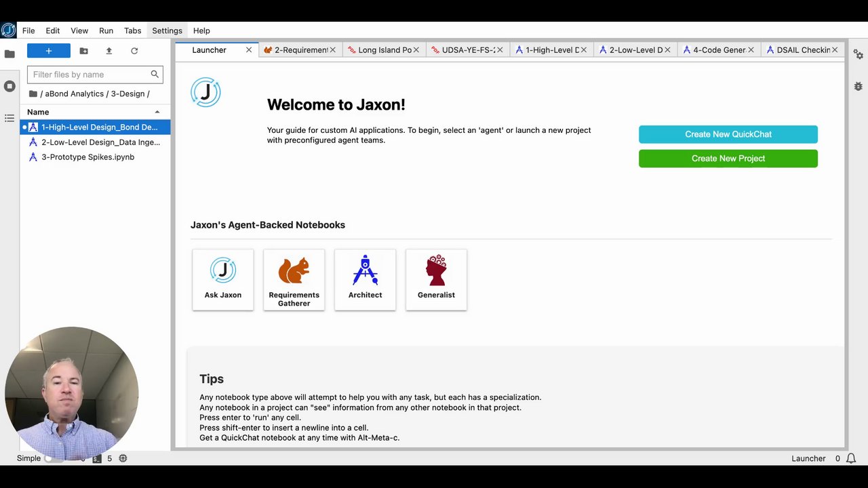868x488 pixels.
Task: Close the 2-Requirement tab
Action: coord(332,50)
